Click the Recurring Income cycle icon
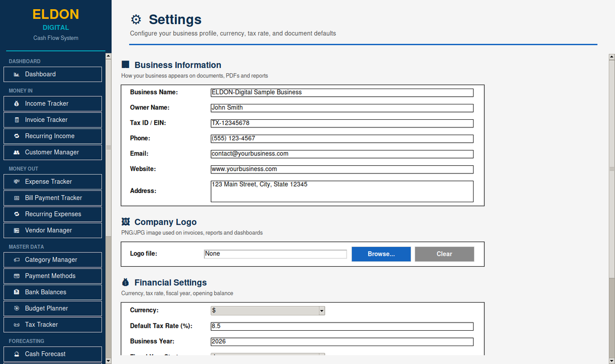Viewport: 615px width, 364px height. tap(16, 136)
